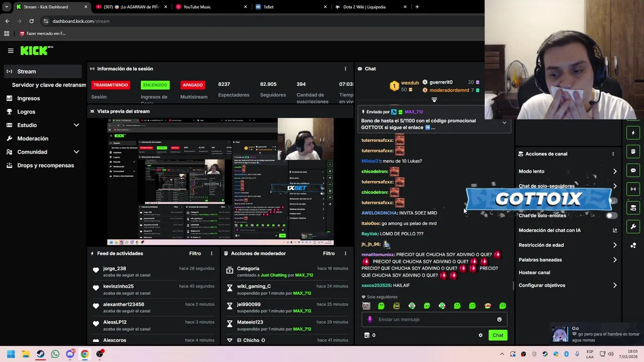Insert the red-hat emote from quick emotes
This screenshot has width=644, height=362.
click(488, 306)
